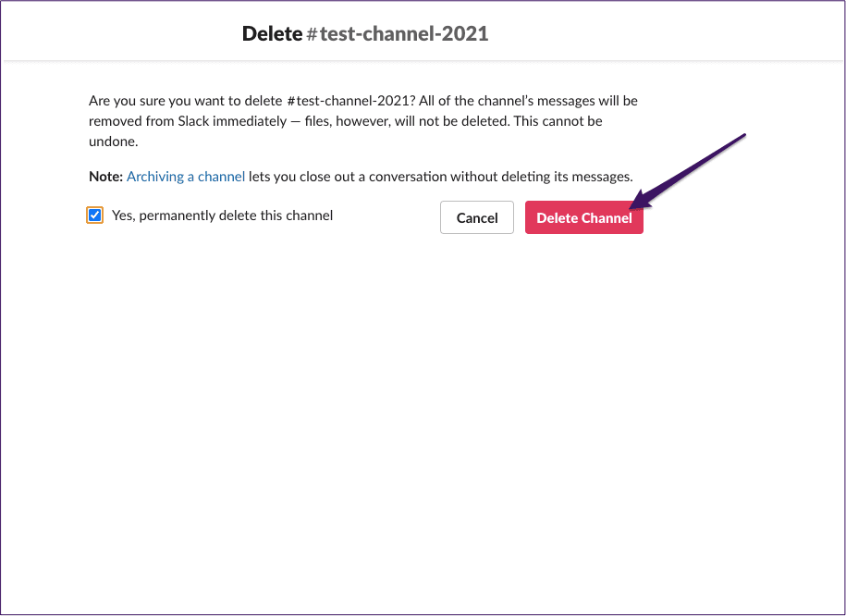This screenshot has height=616, width=846.
Task: Select the "Delete" word in the dialog heading
Action: [272, 33]
